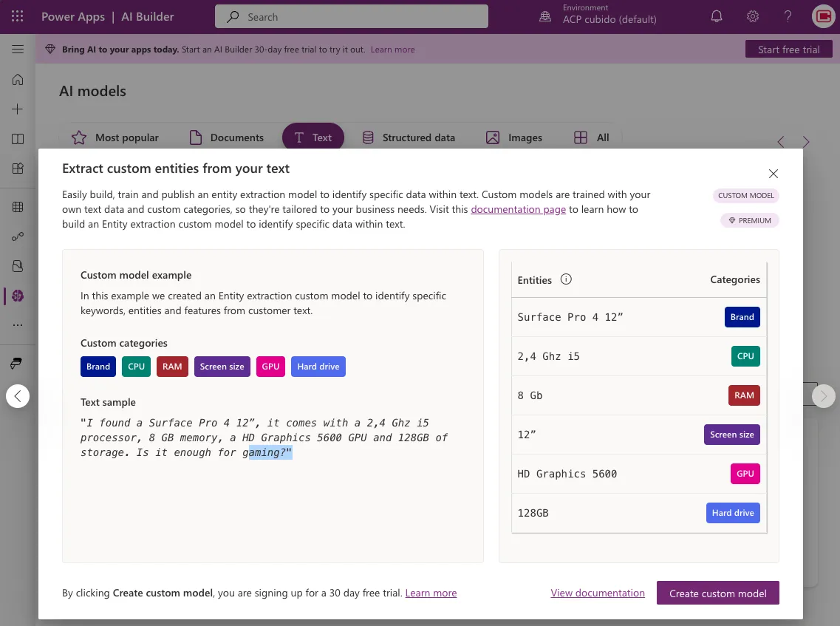Go to Home in left sidebar
The height and width of the screenshot is (626, 840).
[18, 80]
